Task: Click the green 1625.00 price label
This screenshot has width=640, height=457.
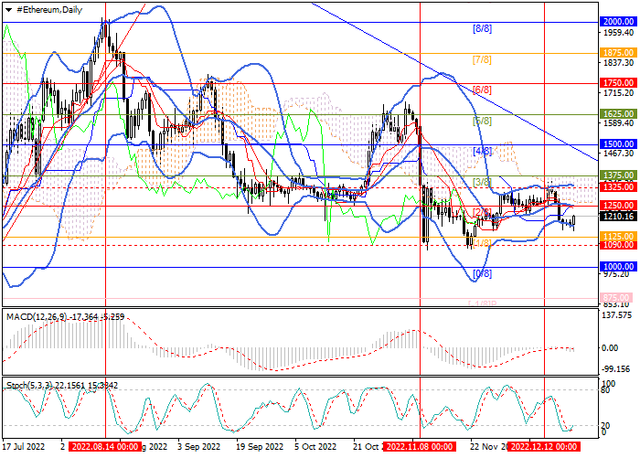Action: pyautogui.click(x=616, y=114)
